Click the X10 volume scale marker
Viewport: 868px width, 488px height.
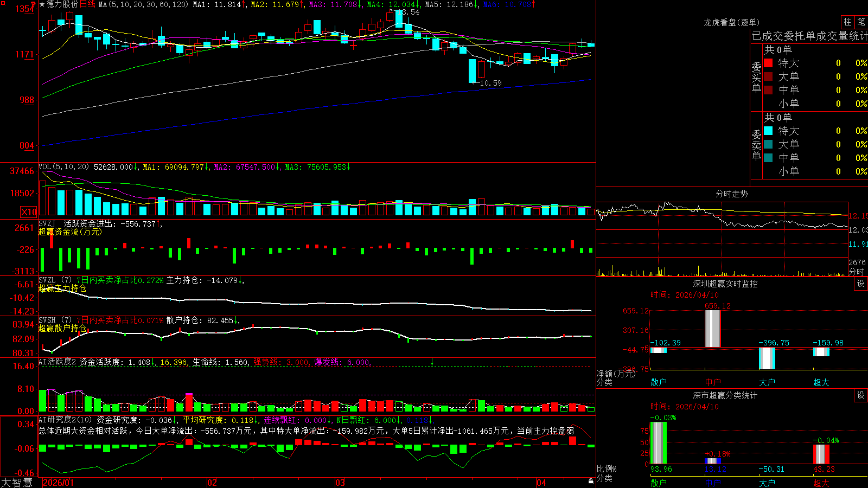(29, 212)
